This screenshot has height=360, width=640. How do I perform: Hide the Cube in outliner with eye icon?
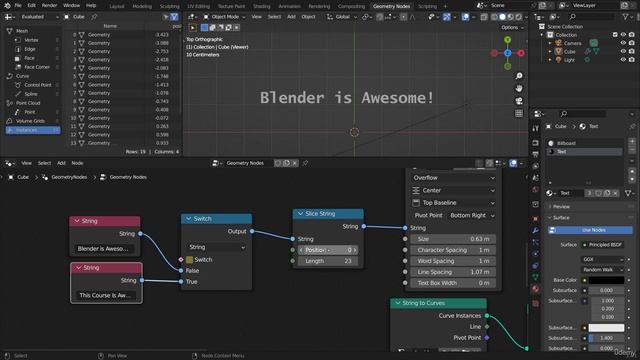pyautogui.click(x=623, y=51)
